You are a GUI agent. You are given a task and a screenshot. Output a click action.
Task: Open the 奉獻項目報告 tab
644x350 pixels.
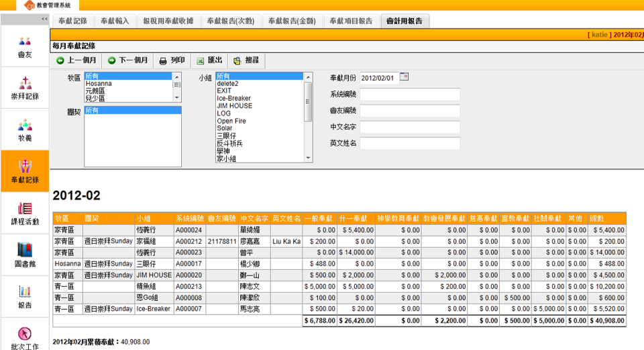(x=351, y=21)
